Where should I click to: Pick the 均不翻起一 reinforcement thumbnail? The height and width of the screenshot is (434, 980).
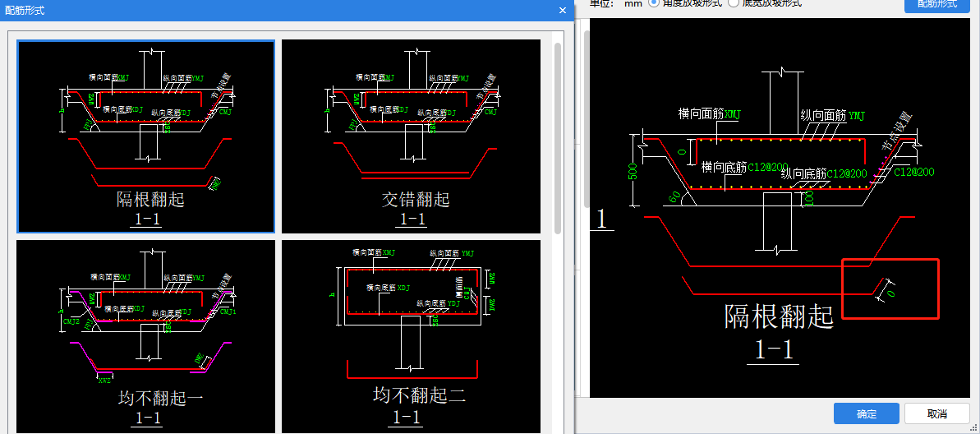pos(145,336)
